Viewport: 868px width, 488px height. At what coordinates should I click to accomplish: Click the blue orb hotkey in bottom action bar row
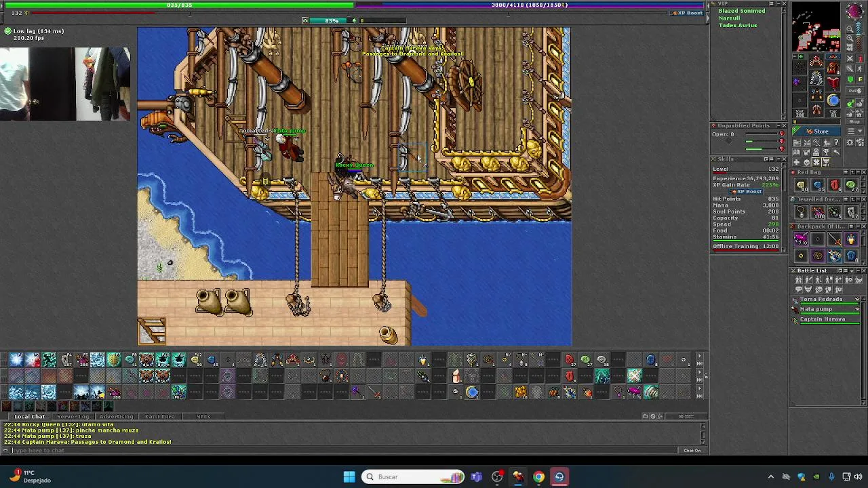click(x=472, y=392)
